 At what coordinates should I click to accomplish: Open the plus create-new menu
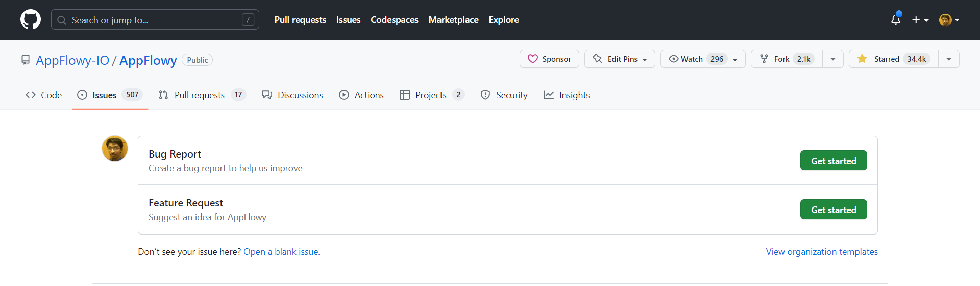pos(920,20)
